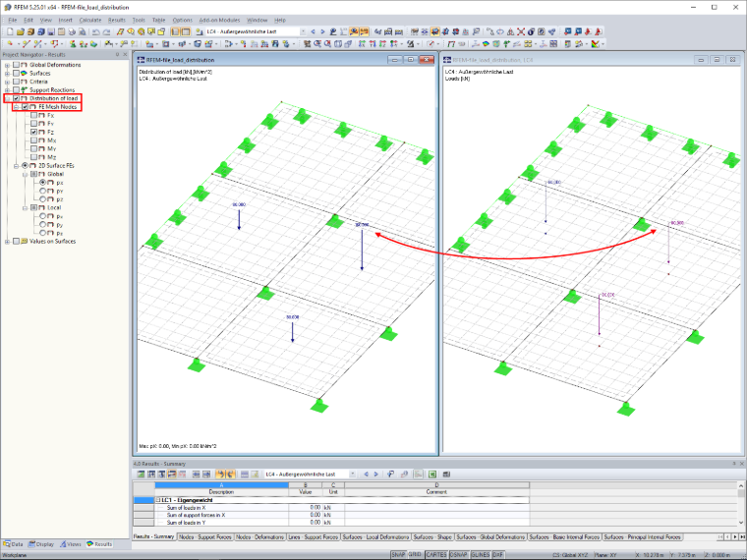Go to previous load case arrow in toolbar

coord(313,31)
